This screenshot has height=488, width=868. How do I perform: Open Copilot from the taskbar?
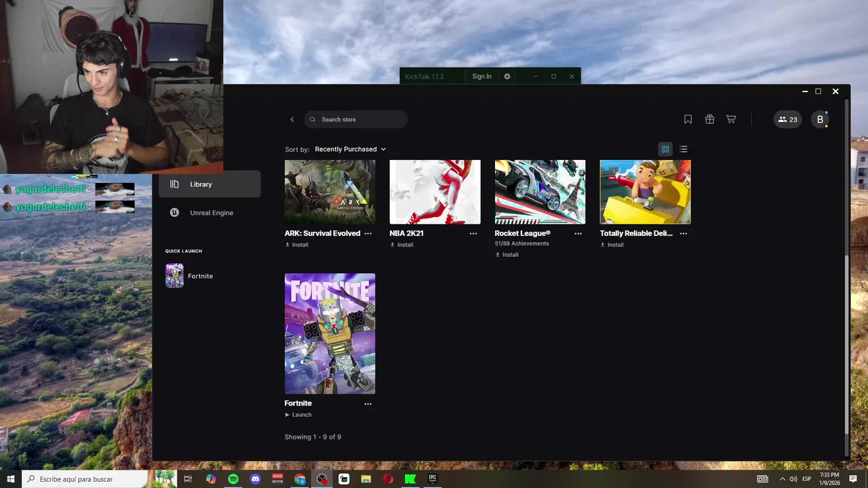(211, 479)
